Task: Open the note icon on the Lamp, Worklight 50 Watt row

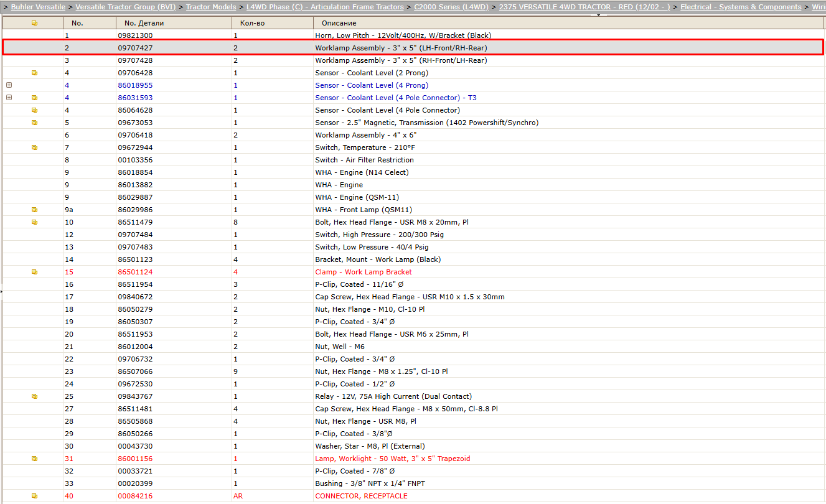Action: 34,459
